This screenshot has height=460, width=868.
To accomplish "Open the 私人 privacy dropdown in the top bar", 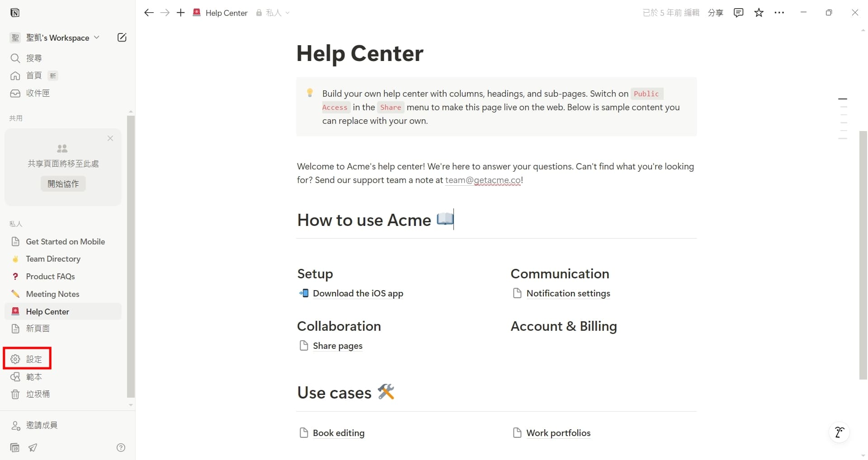I will [273, 13].
